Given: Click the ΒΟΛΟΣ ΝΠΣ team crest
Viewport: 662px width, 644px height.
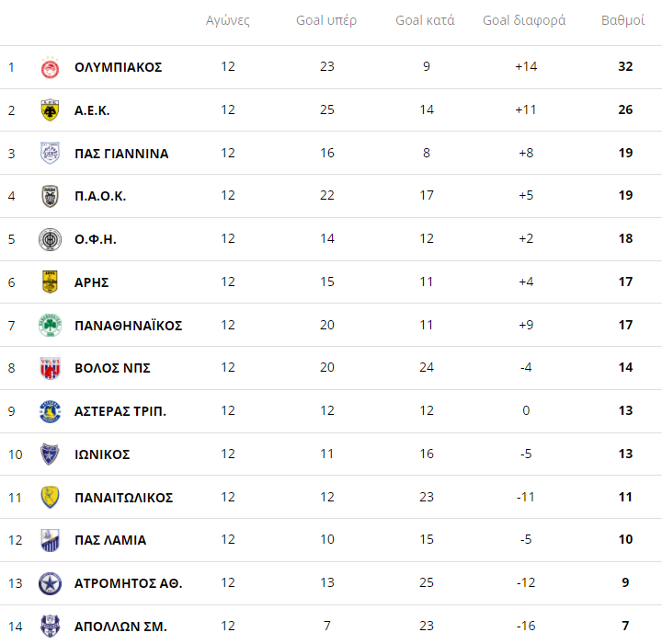Looking at the screenshot, I should coord(50,368).
